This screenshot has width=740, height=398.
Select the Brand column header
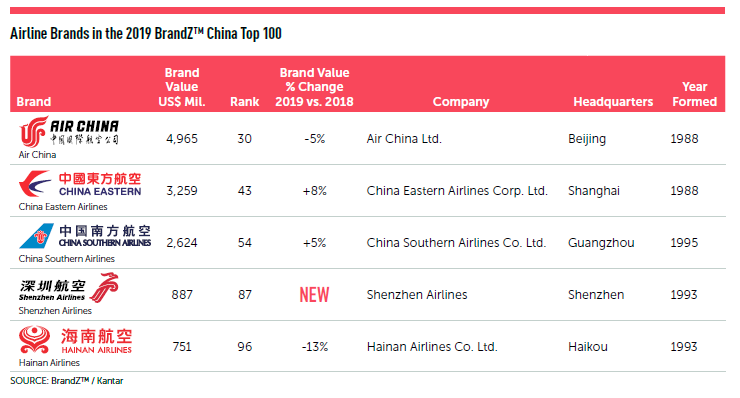pyautogui.click(x=34, y=102)
